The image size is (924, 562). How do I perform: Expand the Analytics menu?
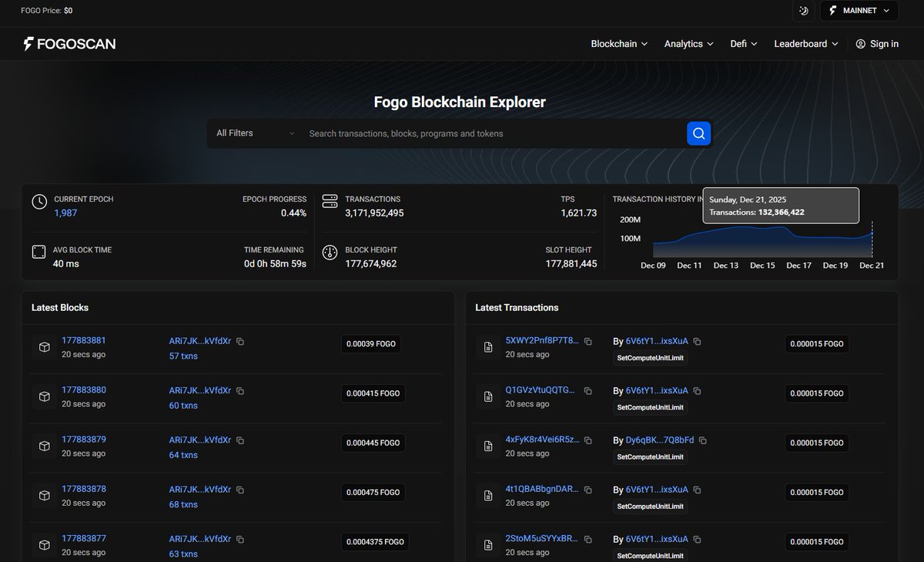tap(688, 44)
